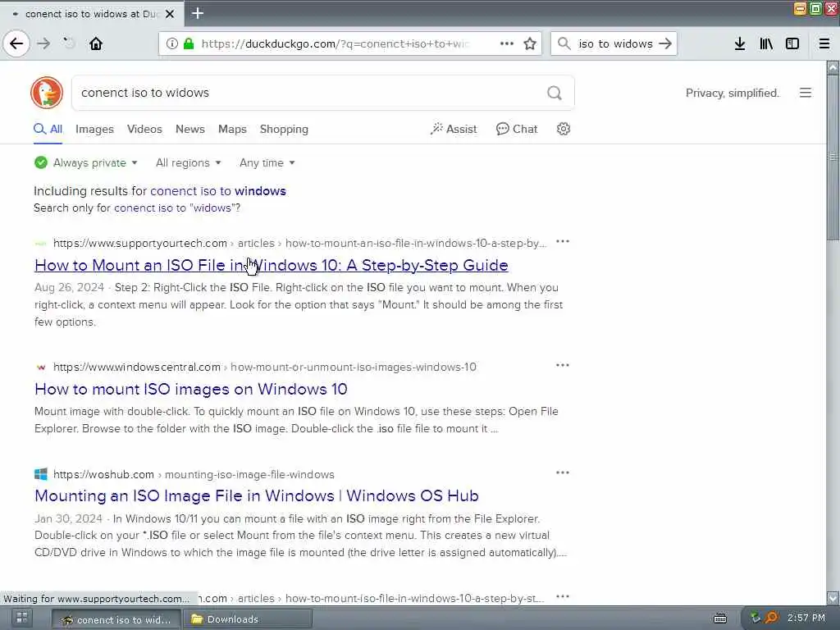Click the scrollbar down arrow
Image resolution: width=840 pixels, height=630 pixels.
coord(833,598)
